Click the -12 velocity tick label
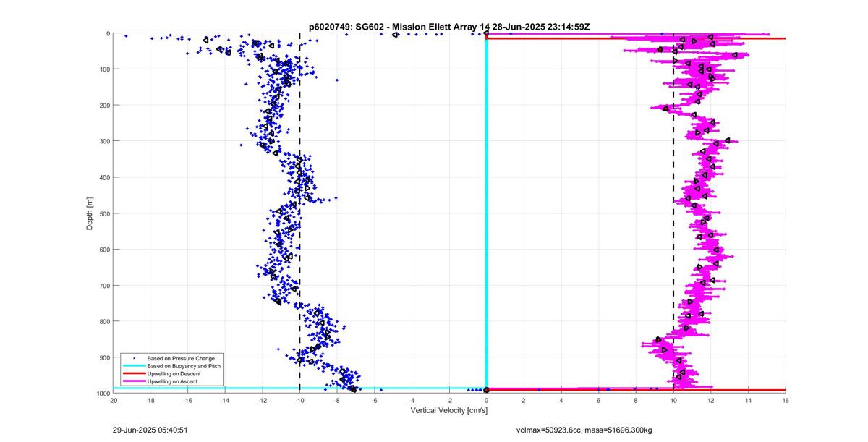Screen dimensions: 868x442 pos(263,400)
